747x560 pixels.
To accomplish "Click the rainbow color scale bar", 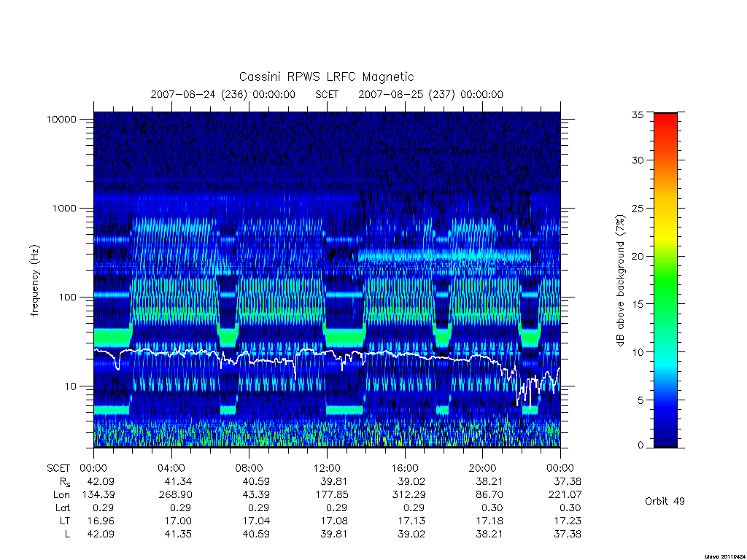I will (665, 280).
